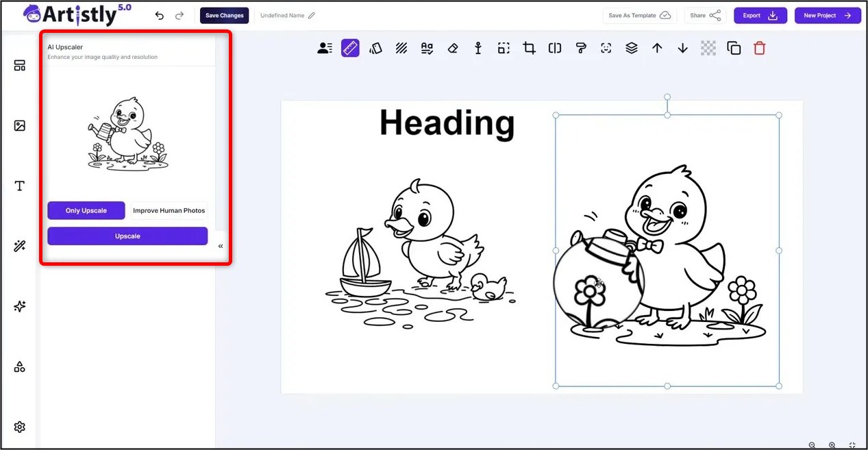868x450 pixels.
Task: Start a New Project
Action: [828, 15]
